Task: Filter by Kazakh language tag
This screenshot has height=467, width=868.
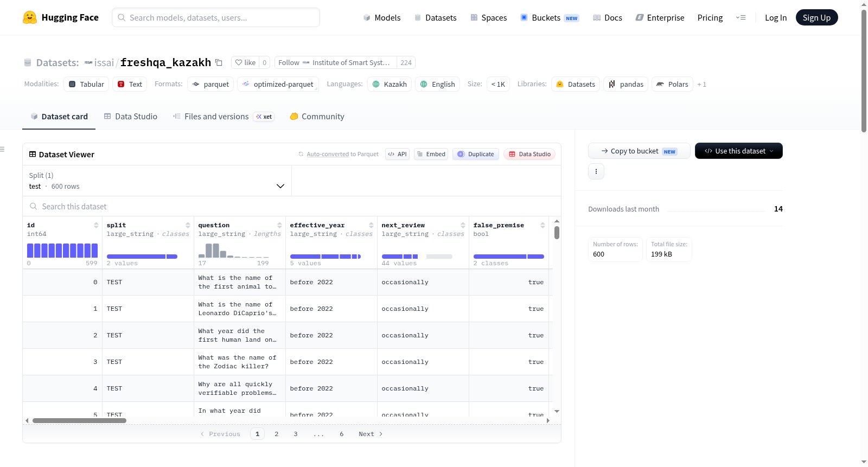Action: [390, 84]
